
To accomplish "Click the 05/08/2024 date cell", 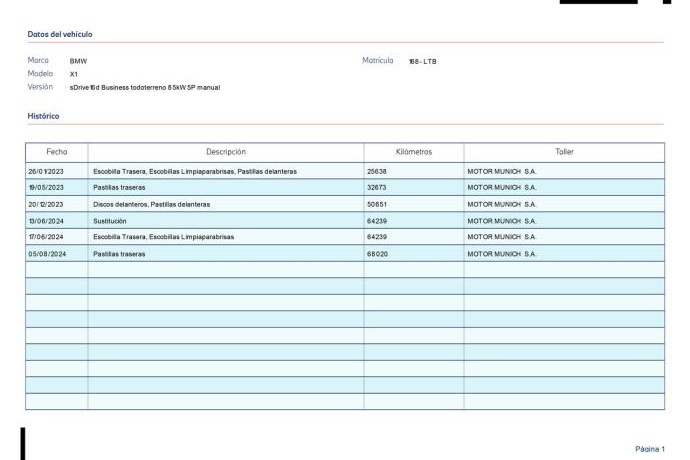I will (46, 254).
